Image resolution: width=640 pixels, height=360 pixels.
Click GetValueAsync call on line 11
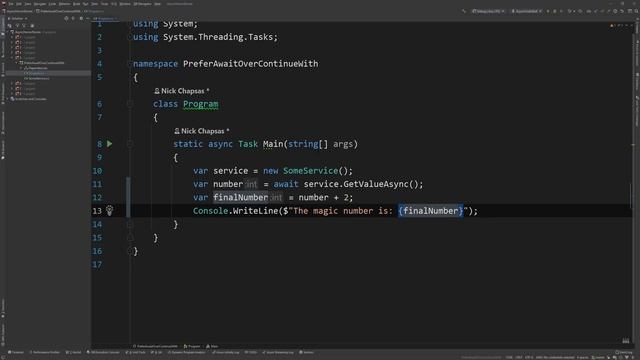[376, 184]
